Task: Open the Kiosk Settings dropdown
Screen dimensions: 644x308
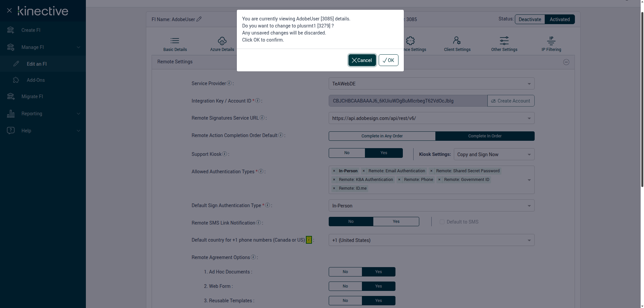Action: [x=494, y=155]
